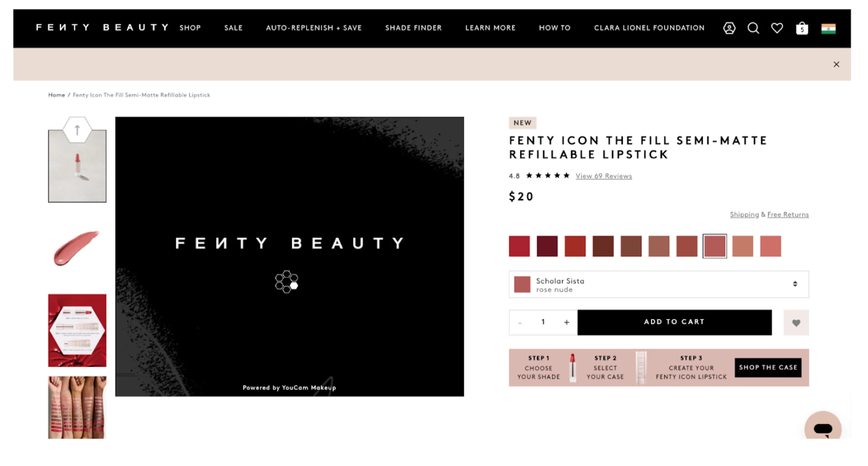Click Step 1 Choose Your Shade

pyautogui.click(x=539, y=367)
